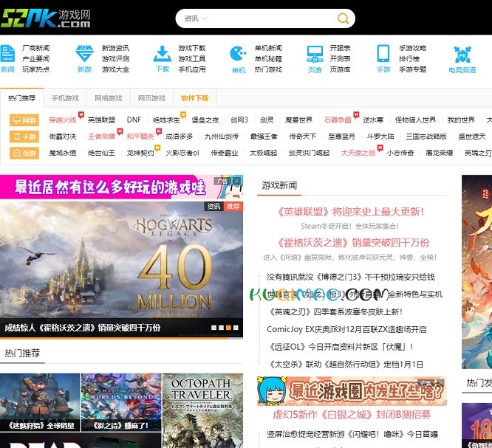Click the 资讯 tag on the slide
Image resolution: width=492 pixels, height=448 pixels.
click(x=213, y=207)
